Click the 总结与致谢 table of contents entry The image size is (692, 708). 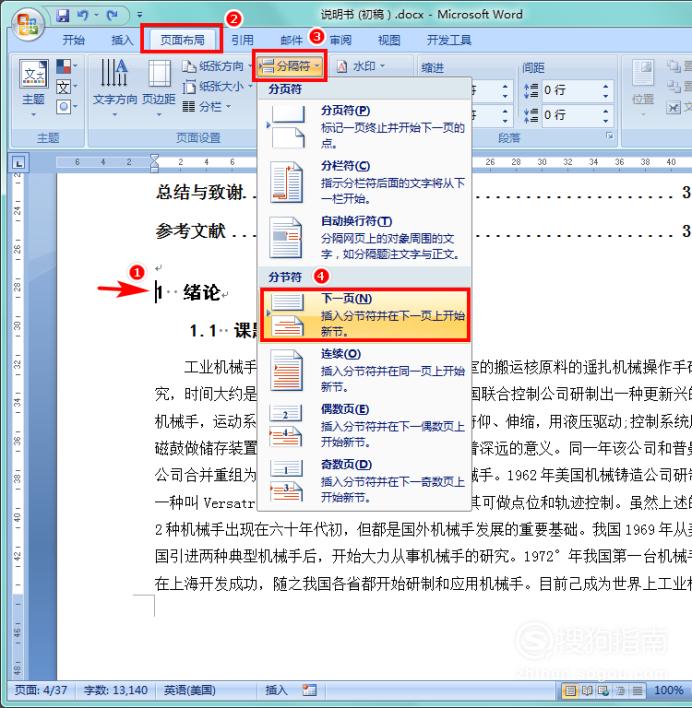click(x=201, y=192)
